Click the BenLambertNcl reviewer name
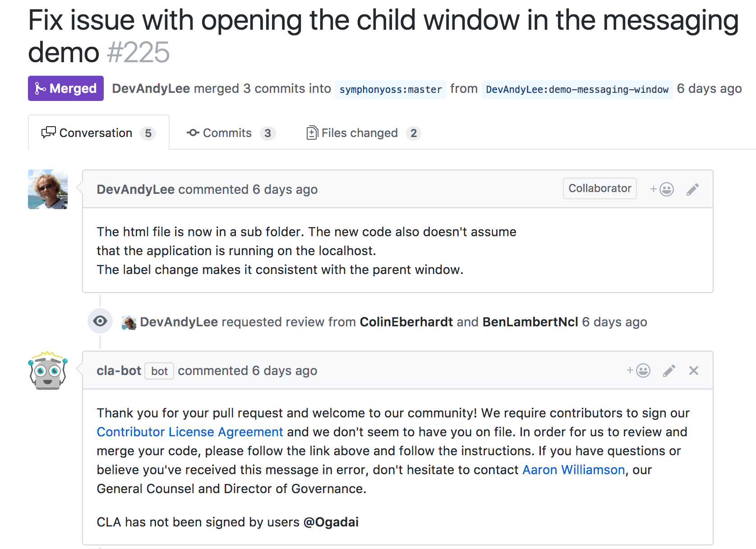Viewport: 756px width, 549px height. [x=530, y=322]
